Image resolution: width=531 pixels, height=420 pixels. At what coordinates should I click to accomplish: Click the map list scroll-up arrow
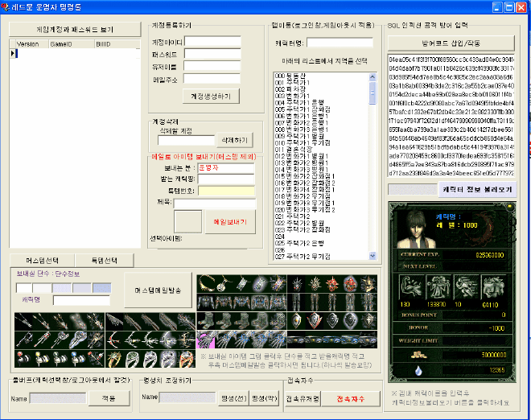point(373,77)
